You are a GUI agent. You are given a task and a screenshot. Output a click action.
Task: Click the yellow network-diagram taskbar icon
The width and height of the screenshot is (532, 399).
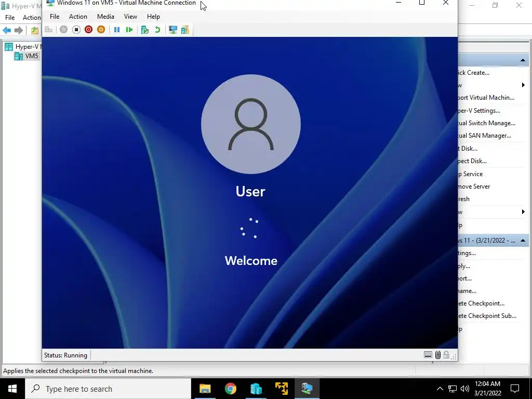(282, 389)
